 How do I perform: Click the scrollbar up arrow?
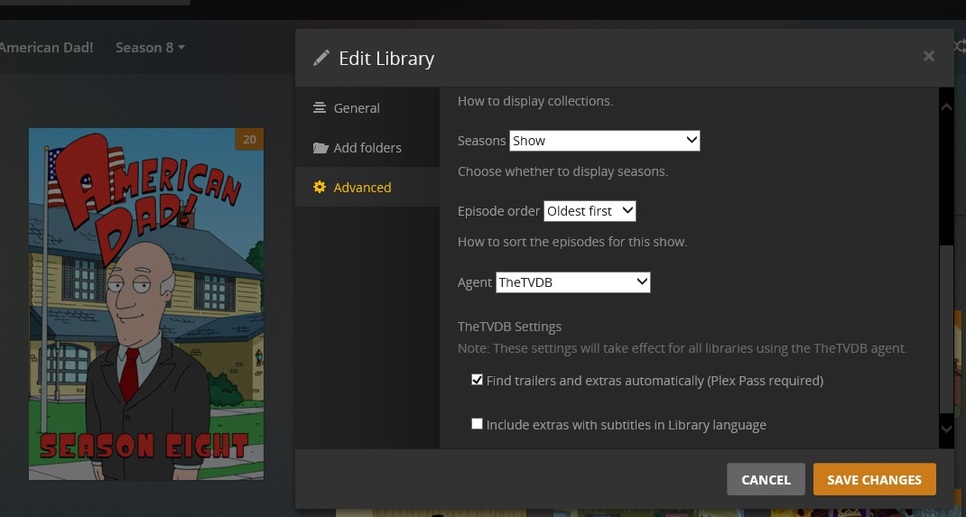click(946, 107)
